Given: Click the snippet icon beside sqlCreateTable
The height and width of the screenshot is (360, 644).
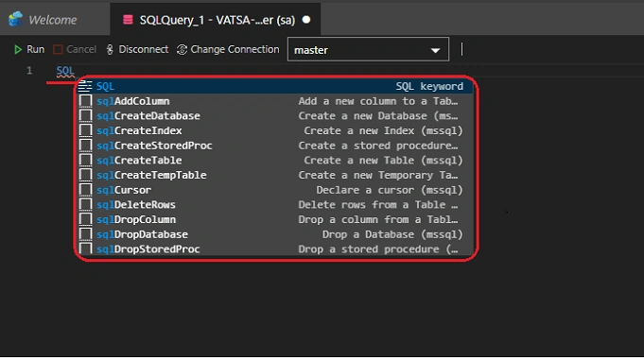Looking at the screenshot, I should click(85, 160).
